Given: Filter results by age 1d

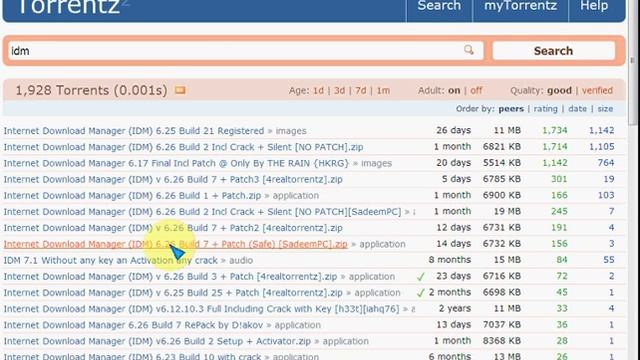Looking at the screenshot, I should pos(318,91).
